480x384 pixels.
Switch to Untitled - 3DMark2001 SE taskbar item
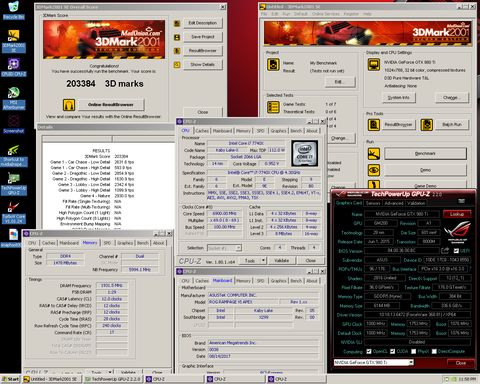click(x=52, y=379)
